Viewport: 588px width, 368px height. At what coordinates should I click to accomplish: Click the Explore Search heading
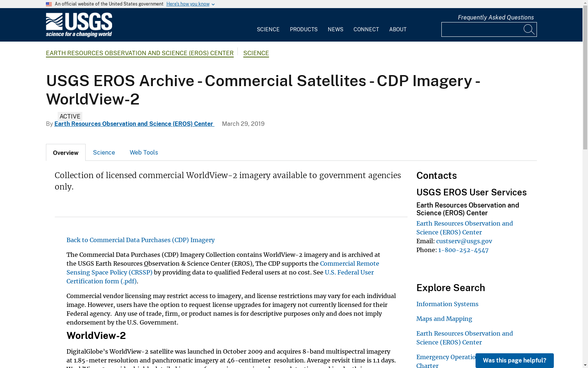point(451,288)
